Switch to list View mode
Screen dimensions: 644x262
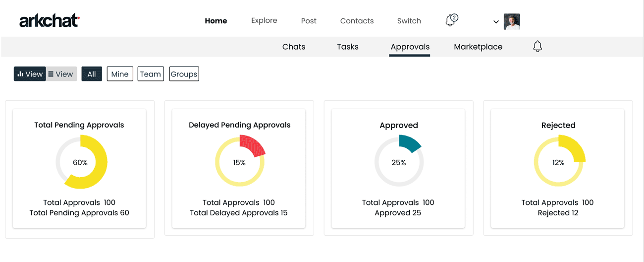61,74
